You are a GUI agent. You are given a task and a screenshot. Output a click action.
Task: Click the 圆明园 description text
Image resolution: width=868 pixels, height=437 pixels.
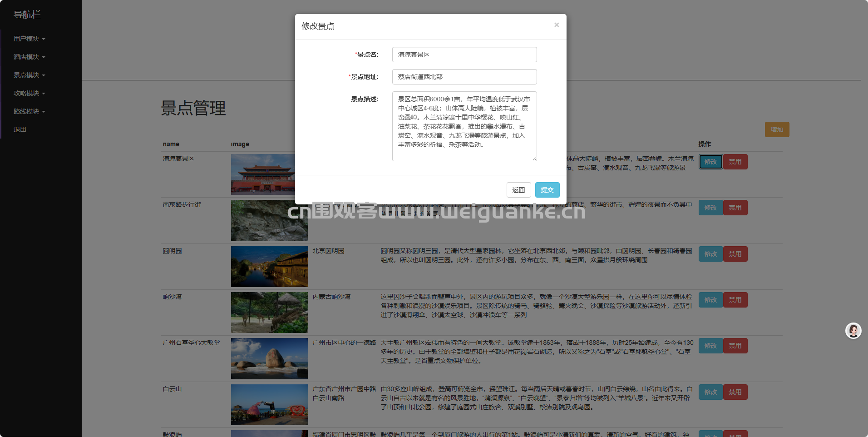coord(537,255)
